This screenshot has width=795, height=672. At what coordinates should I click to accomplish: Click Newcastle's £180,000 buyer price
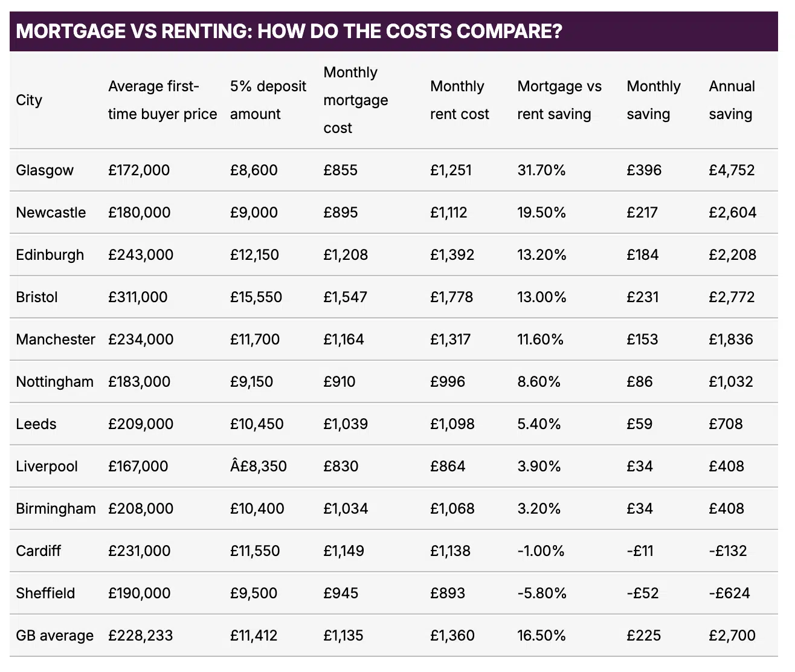coord(139,213)
